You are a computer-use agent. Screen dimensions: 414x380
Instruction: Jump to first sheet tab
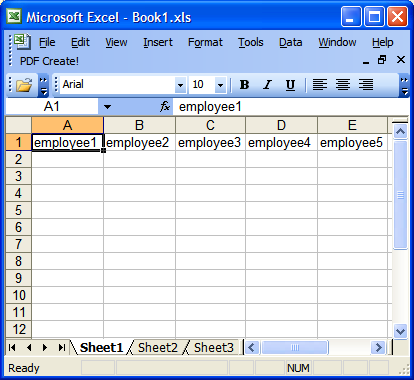coord(12,348)
